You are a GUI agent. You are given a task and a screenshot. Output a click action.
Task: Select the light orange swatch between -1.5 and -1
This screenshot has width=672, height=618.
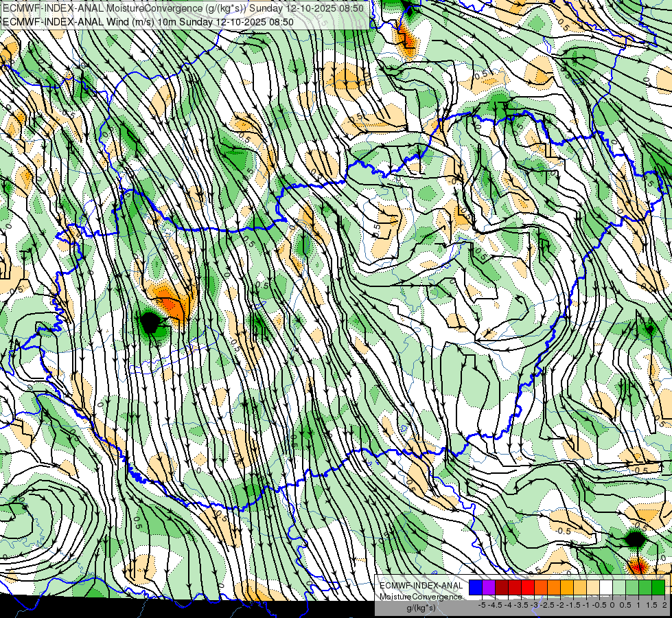point(580,587)
